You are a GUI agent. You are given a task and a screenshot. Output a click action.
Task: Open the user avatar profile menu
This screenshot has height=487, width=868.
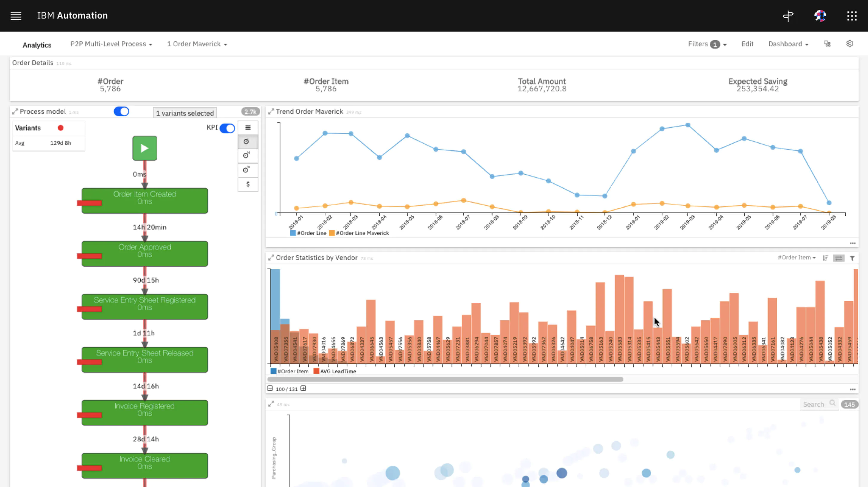(x=820, y=16)
